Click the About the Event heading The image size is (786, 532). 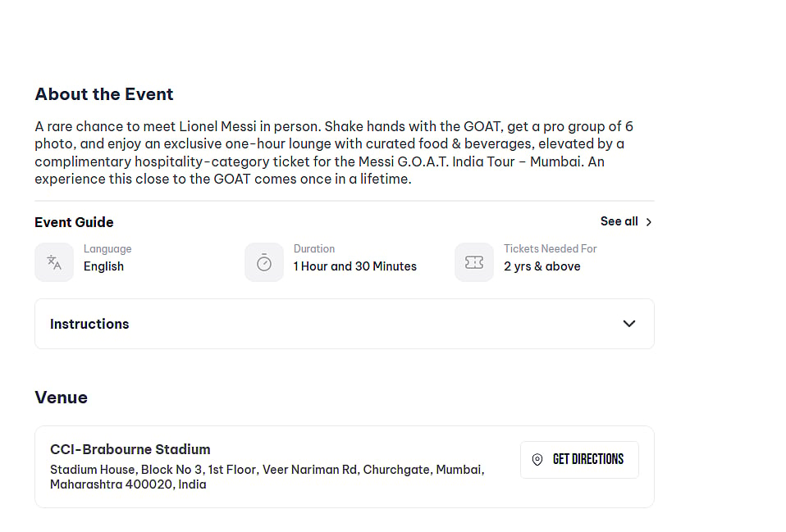(x=104, y=94)
